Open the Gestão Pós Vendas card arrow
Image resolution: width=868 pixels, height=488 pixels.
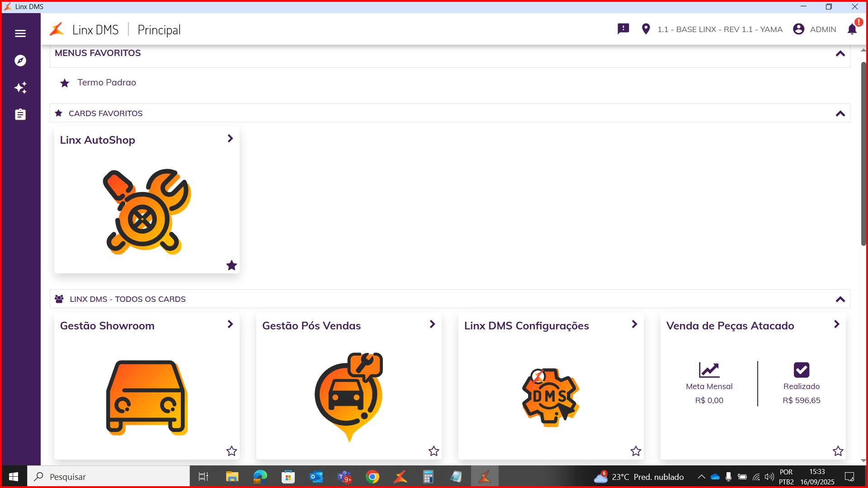coord(432,324)
